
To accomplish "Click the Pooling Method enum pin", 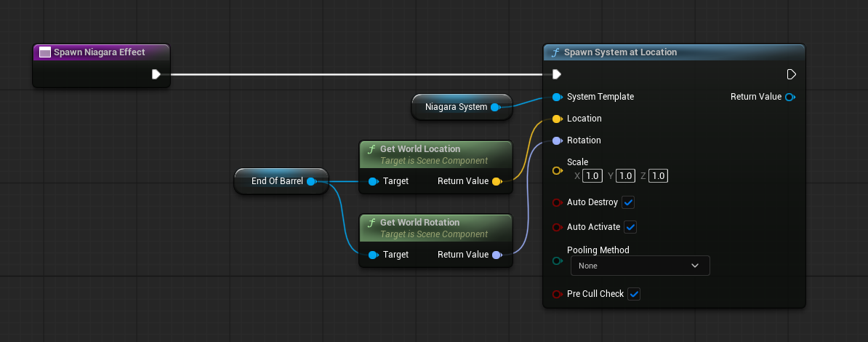I will pyautogui.click(x=557, y=261).
